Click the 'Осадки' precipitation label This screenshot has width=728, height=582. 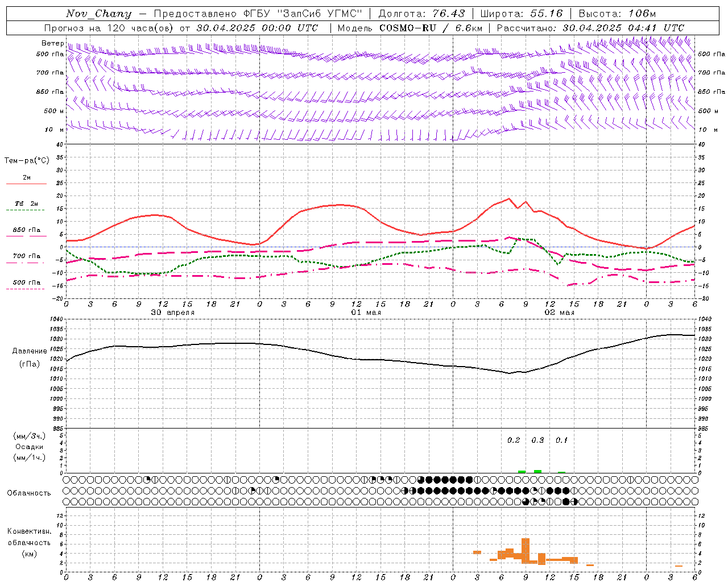[30, 447]
